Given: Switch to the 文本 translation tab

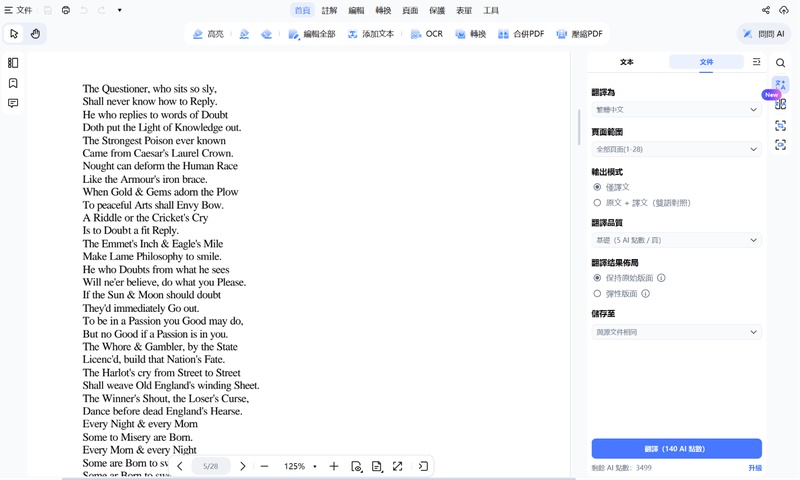Looking at the screenshot, I should 627,62.
